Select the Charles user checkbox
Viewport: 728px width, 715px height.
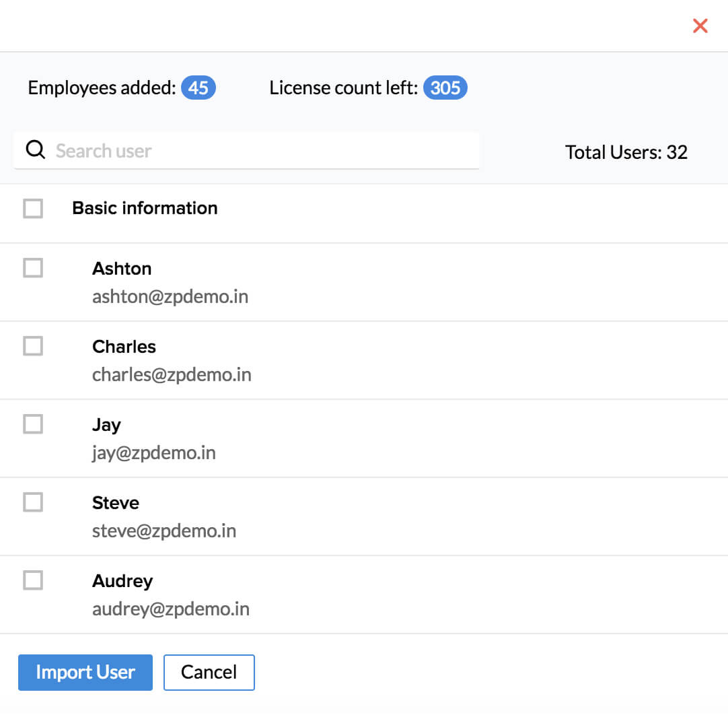[x=33, y=346]
